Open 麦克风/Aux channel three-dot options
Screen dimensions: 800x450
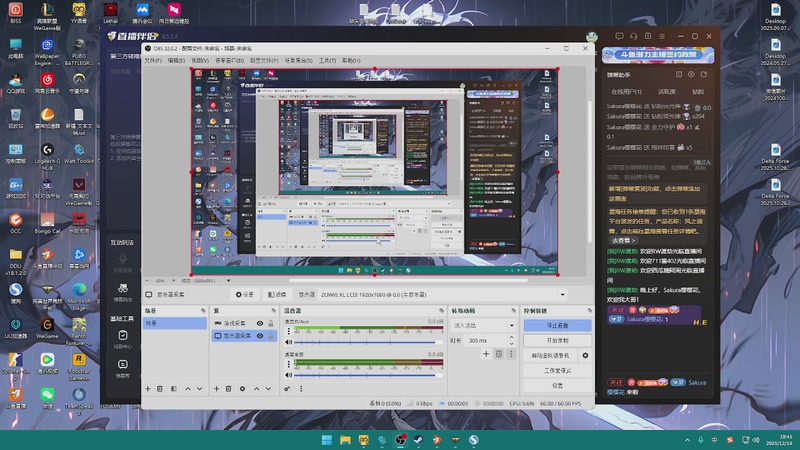point(288,332)
